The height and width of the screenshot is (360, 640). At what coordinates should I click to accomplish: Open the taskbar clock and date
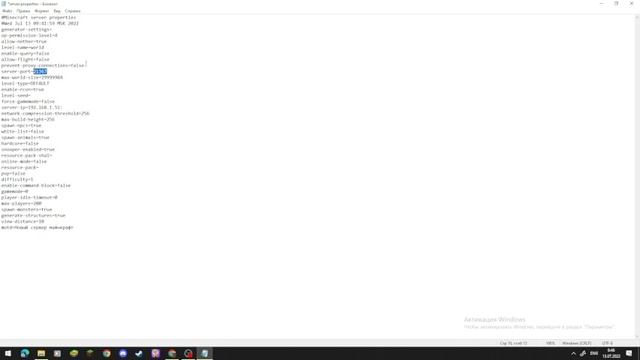click(x=611, y=353)
